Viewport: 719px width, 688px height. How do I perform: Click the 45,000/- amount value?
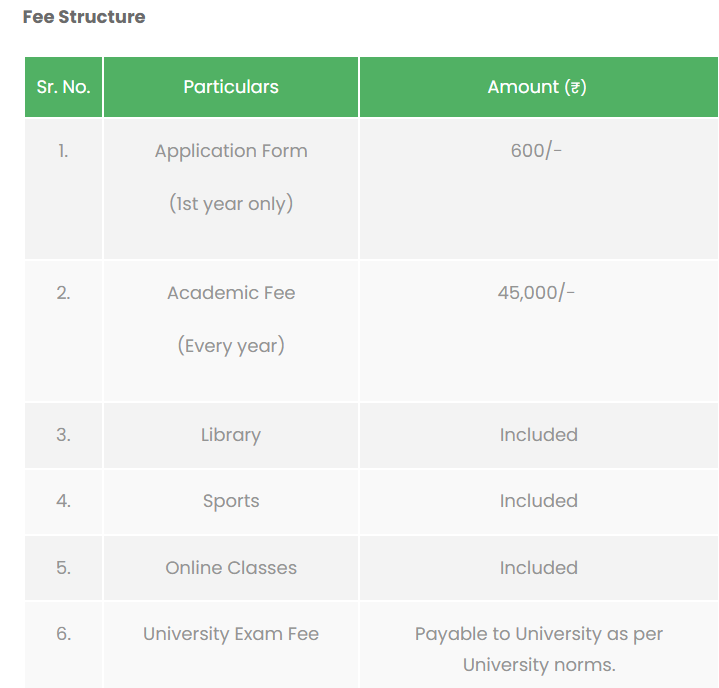pyautogui.click(x=537, y=293)
